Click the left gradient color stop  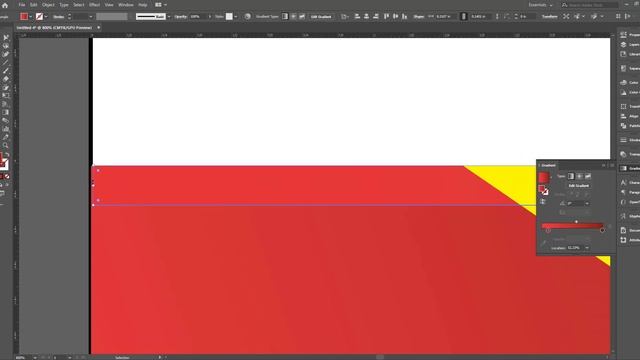[x=548, y=231]
